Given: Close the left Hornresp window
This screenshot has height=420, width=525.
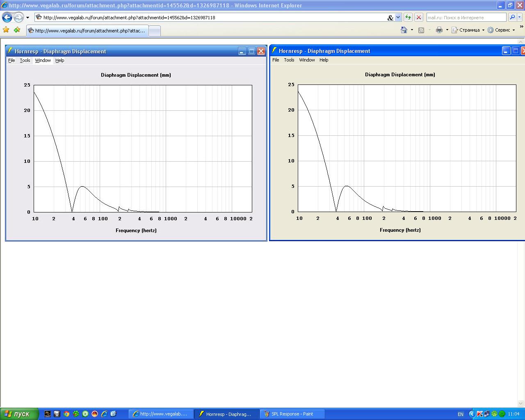Looking at the screenshot, I should coord(261,51).
